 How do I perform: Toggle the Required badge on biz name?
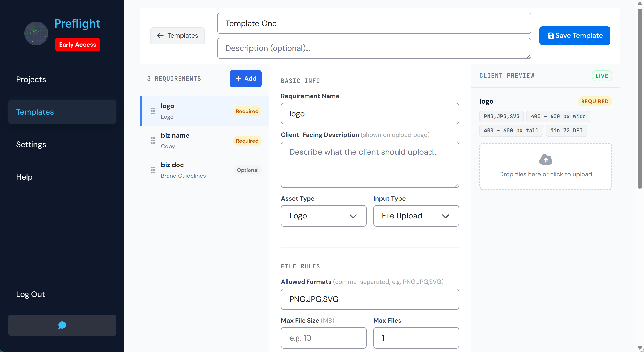click(x=247, y=141)
